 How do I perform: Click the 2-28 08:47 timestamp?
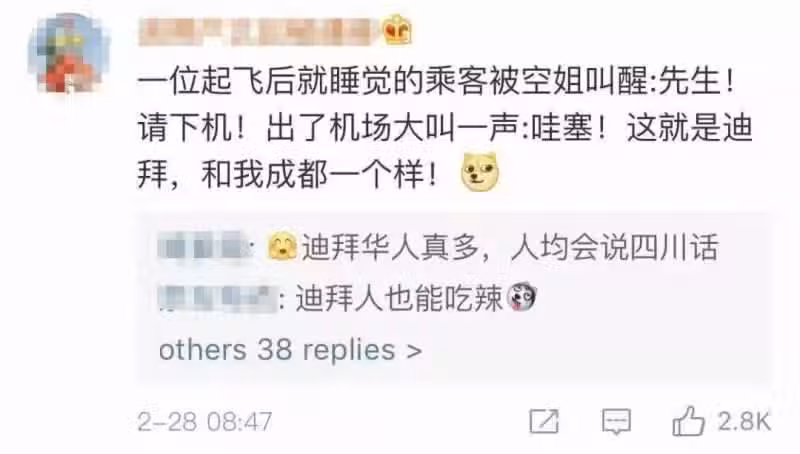205,422
